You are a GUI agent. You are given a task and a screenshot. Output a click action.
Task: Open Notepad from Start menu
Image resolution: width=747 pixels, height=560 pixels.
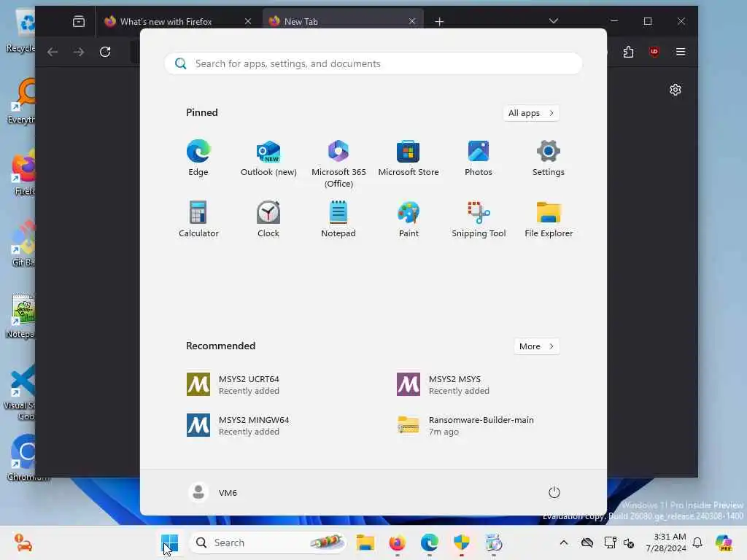click(338, 219)
